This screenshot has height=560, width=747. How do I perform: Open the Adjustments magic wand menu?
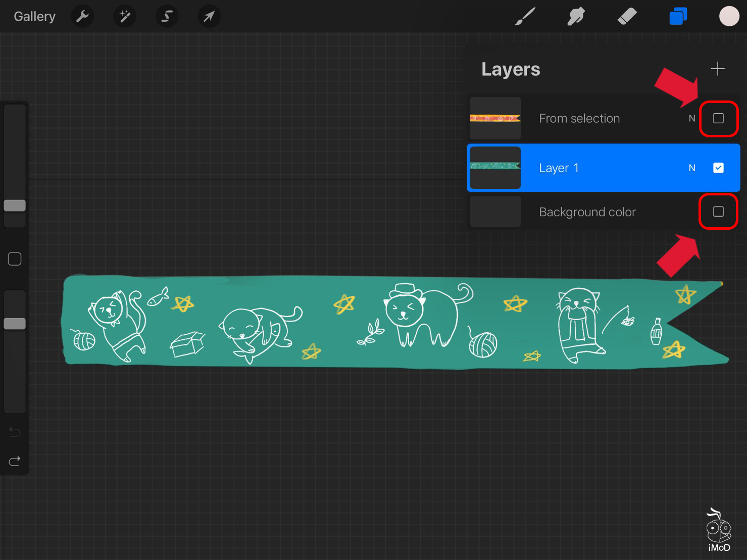[124, 16]
